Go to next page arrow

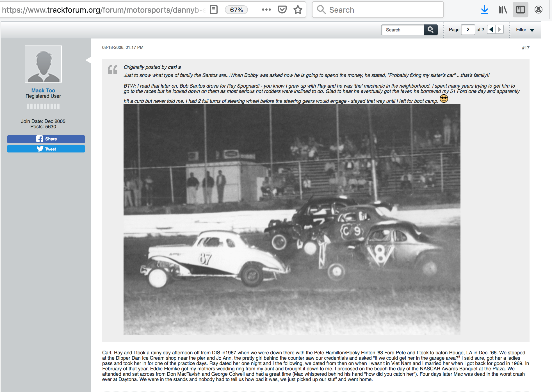499,29
